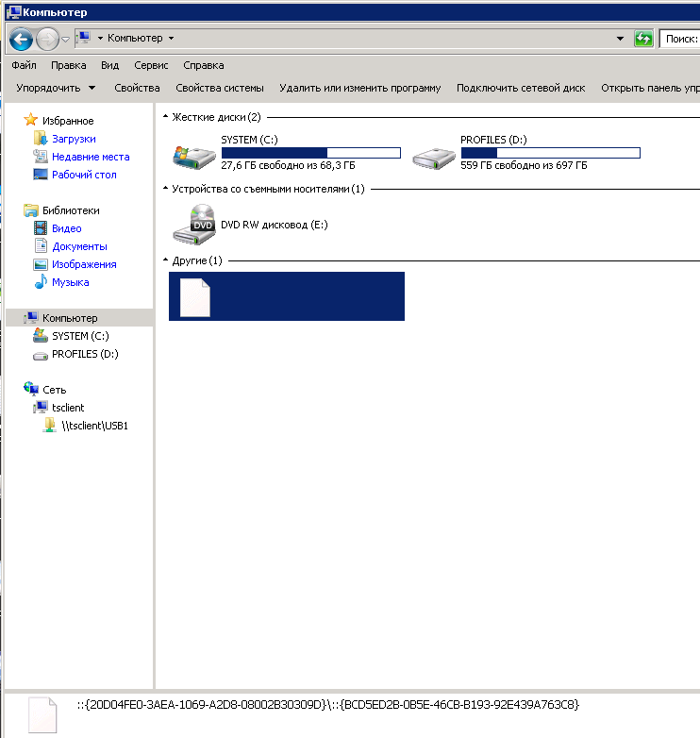Collapse the Жесткие диски group
Image resolution: width=700 pixels, height=738 pixels.
click(x=166, y=117)
